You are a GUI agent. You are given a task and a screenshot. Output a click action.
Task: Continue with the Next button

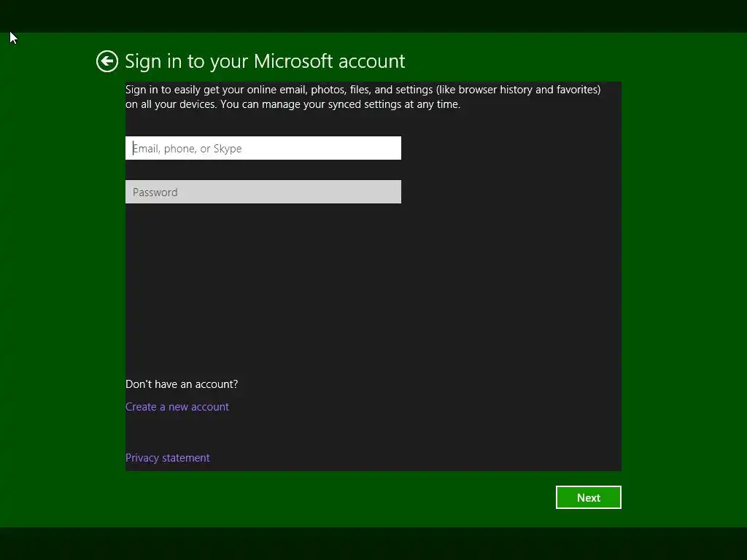click(589, 497)
